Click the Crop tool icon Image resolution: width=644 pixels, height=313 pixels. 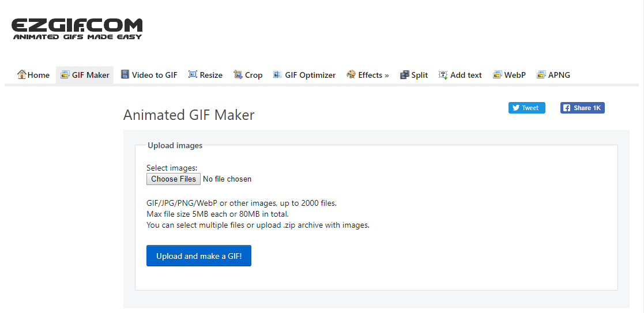point(238,74)
